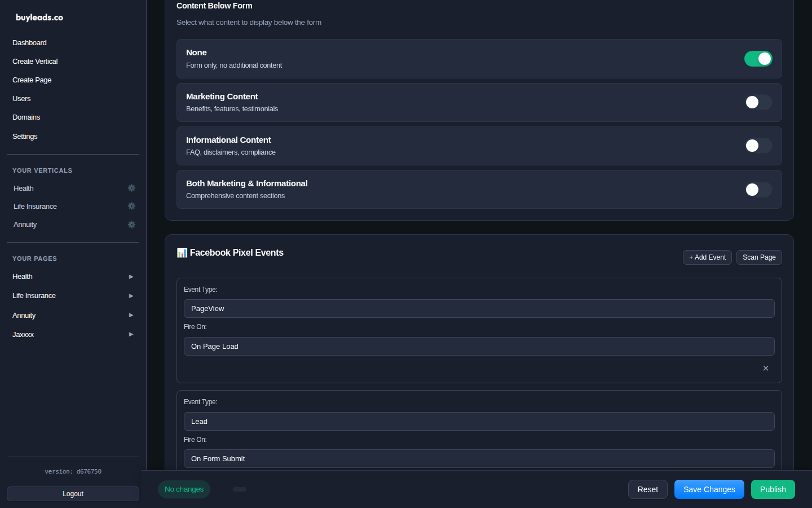Click the + Add Event button
This screenshot has width=812, height=508.
707,257
